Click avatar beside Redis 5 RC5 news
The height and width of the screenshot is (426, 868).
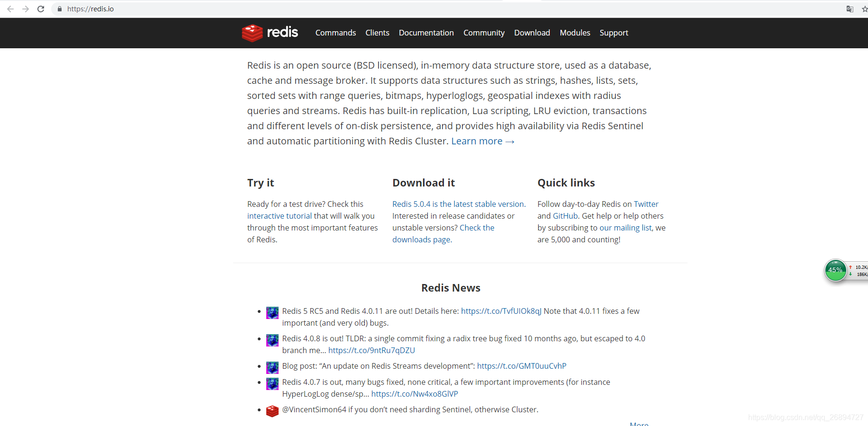pos(272,312)
